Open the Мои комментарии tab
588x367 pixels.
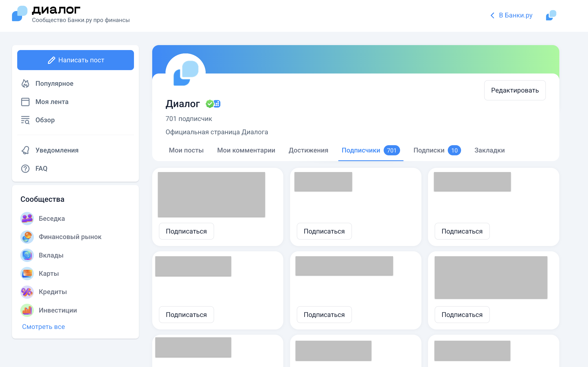[246, 150]
